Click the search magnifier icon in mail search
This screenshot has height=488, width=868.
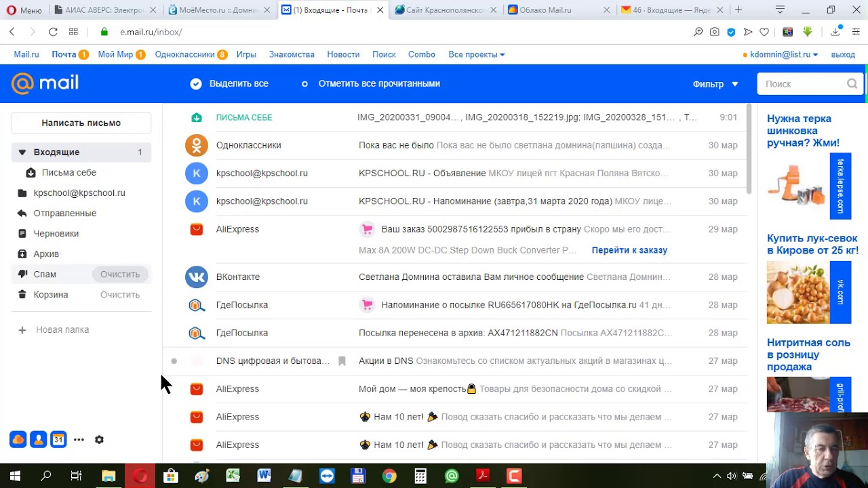(x=852, y=84)
